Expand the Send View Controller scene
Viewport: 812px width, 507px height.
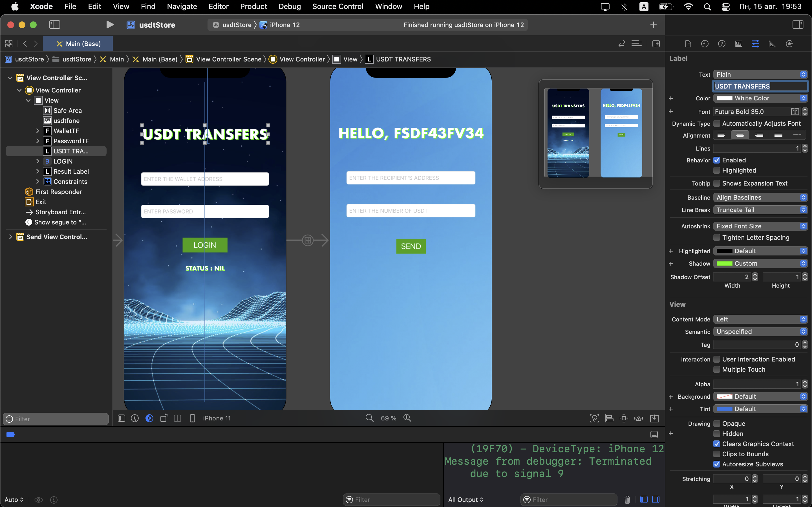pyautogui.click(x=10, y=237)
